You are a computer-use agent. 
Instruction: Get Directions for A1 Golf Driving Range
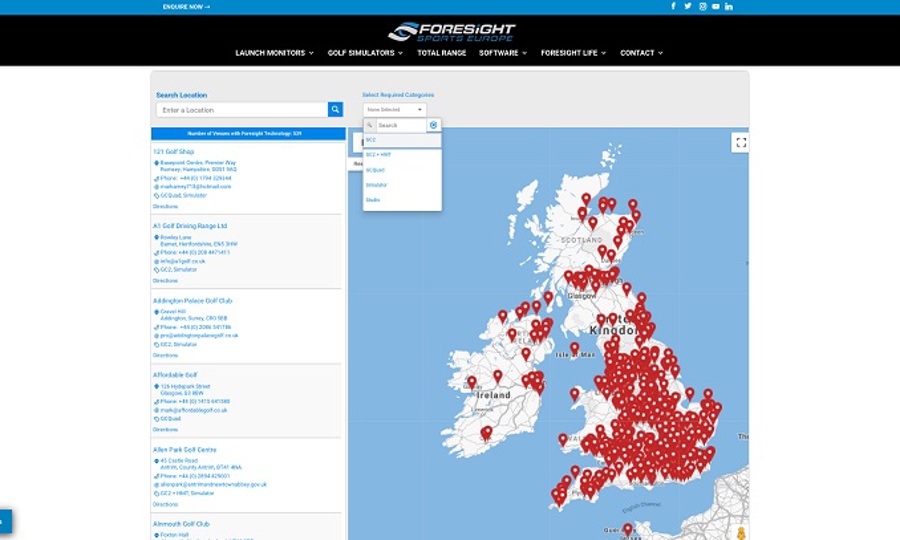coord(165,281)
